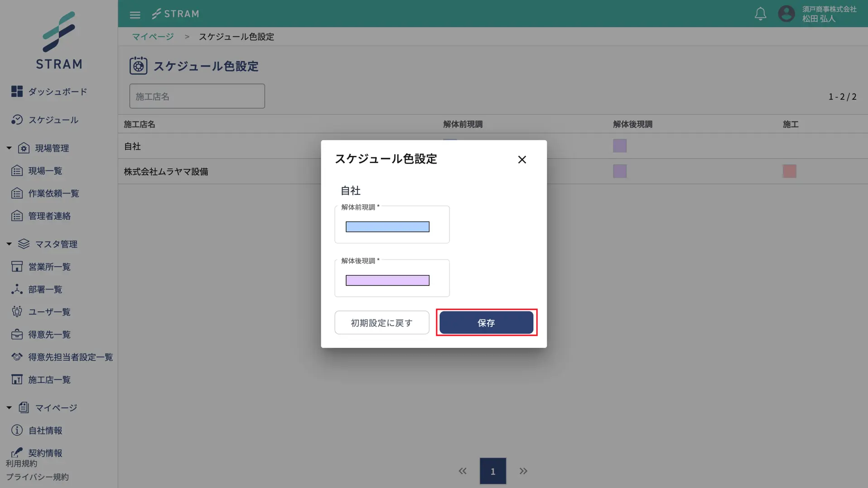
Task: Open 管理者連絡 from the sidebar
Action: pyautogui.click(x=17, y=216)
